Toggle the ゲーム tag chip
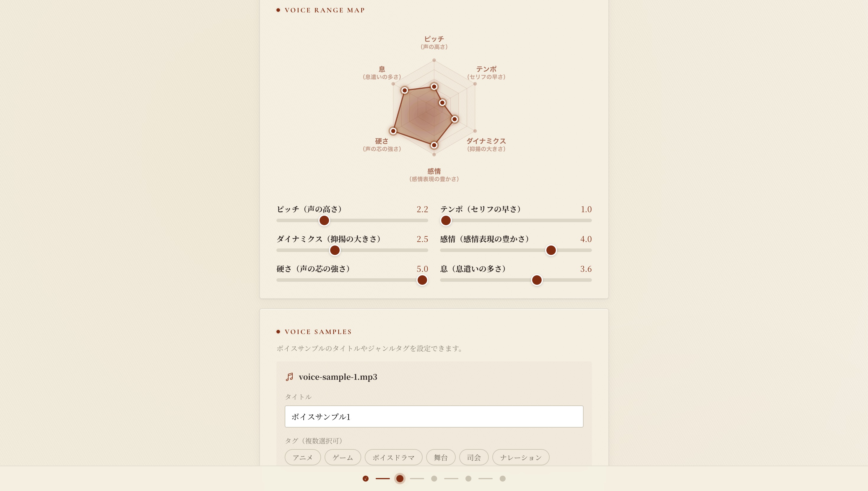868x491 pixels. click(x=343, y=457)
